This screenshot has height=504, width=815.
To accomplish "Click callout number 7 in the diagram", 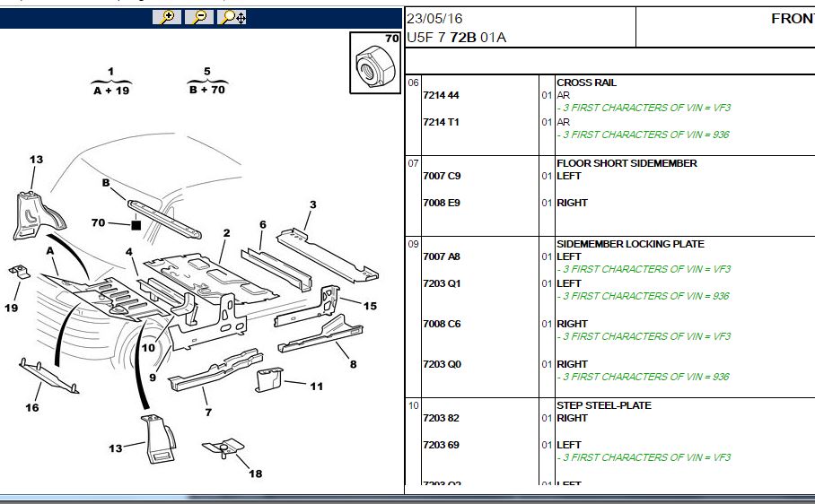I will tap(208, 413).
